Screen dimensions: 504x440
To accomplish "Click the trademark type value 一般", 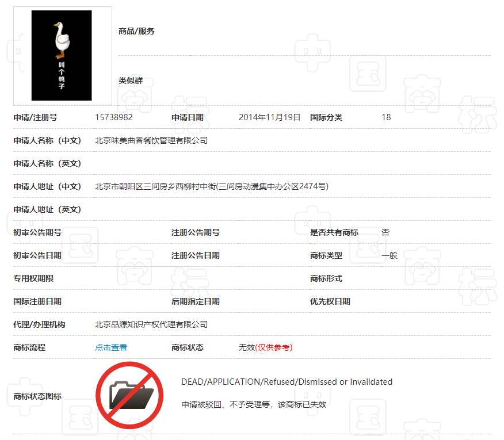I will point(390,255).
